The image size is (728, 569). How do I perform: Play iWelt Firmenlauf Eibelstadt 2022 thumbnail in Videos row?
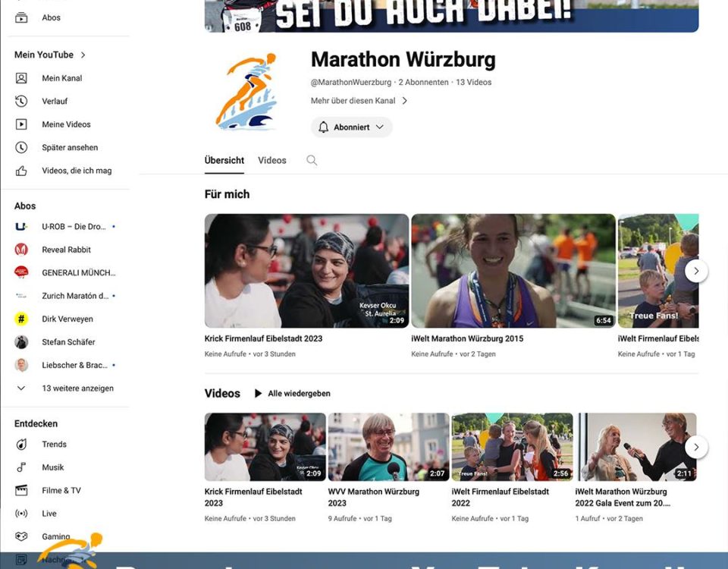pyautogui.click(x=512, y=447)
